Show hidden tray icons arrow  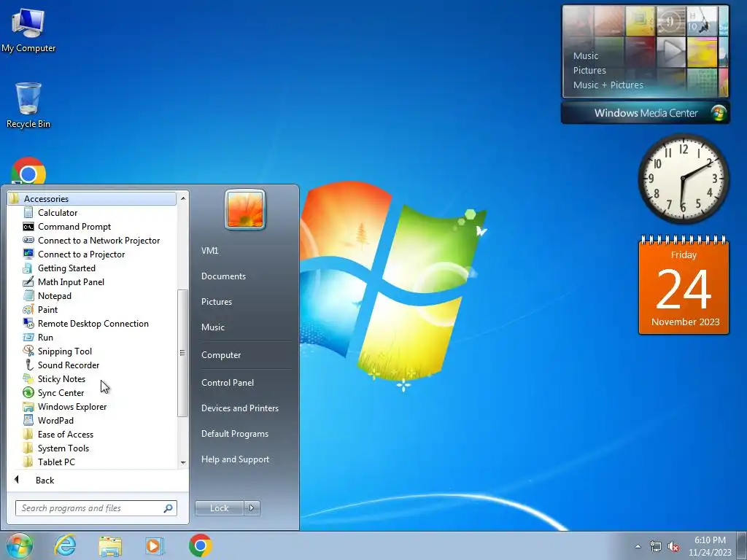pyautogui.click(x=638, y=547)
